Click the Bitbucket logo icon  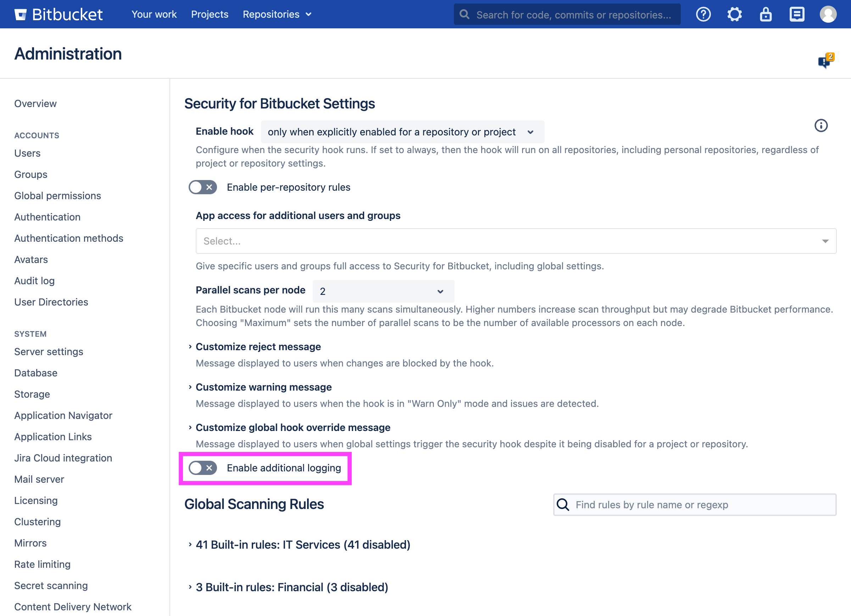21,14
